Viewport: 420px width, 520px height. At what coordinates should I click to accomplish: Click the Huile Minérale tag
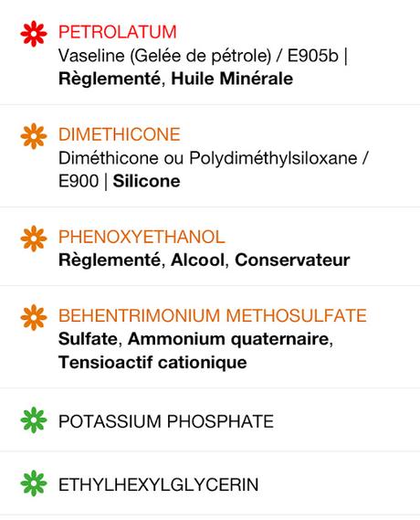[x=232, y=79]
